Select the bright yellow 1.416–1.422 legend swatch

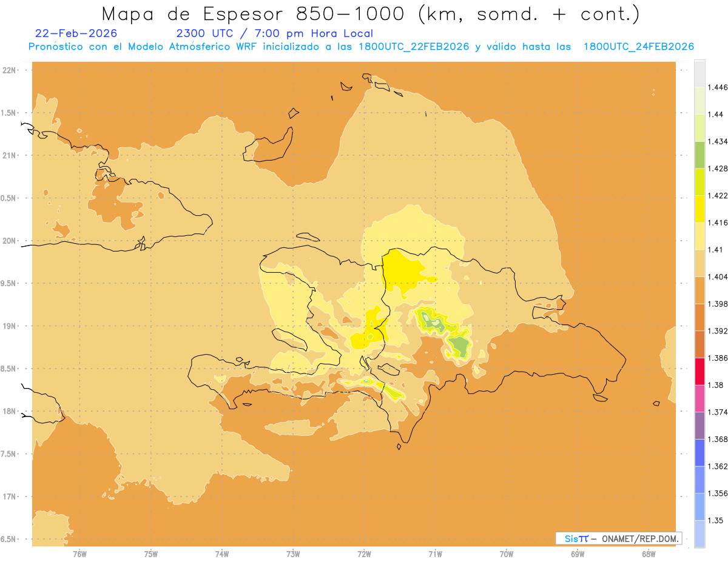699,209
